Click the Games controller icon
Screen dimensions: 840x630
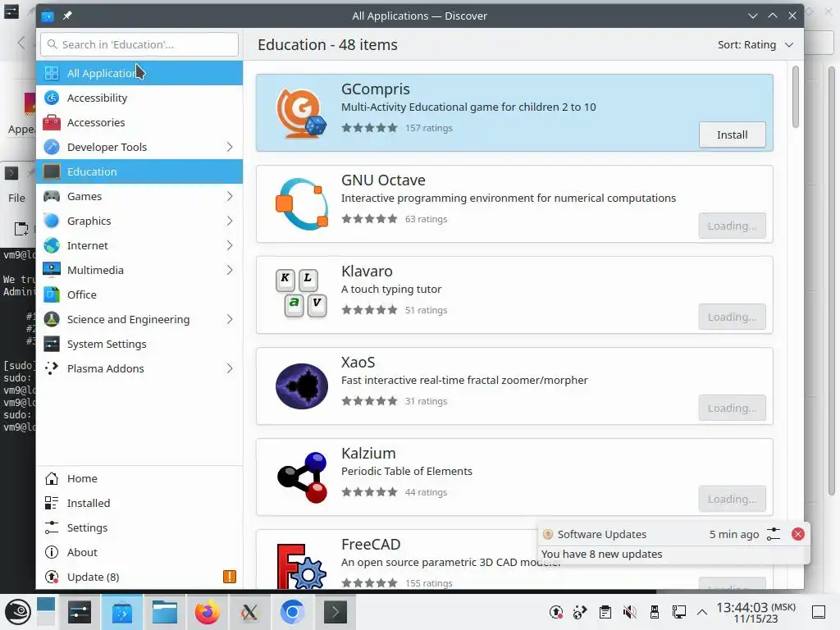(52, 197)
